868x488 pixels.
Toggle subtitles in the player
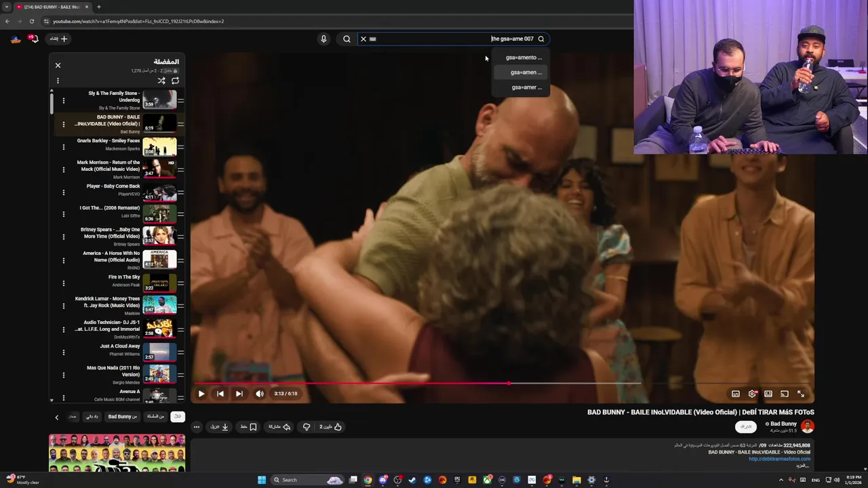click(x=736, y=394)
